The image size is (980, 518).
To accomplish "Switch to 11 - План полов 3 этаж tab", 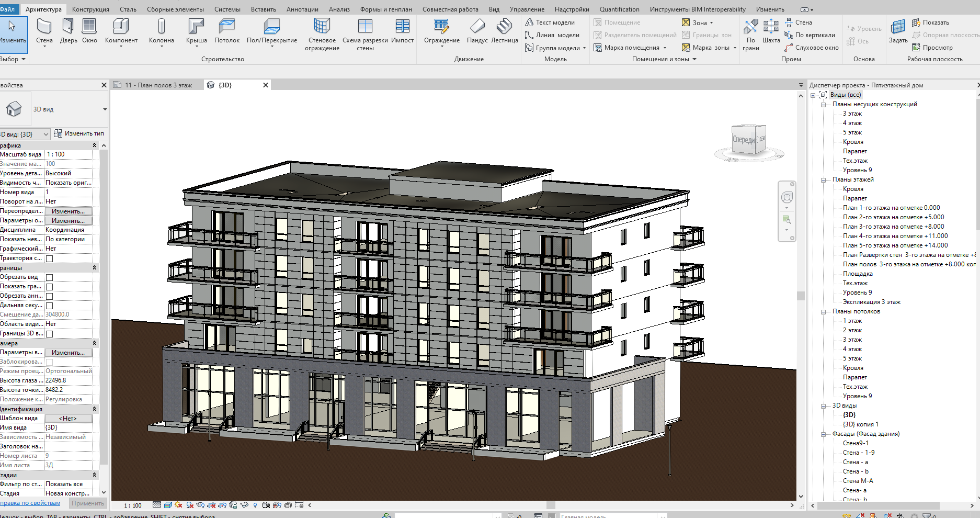I will 158,85.
